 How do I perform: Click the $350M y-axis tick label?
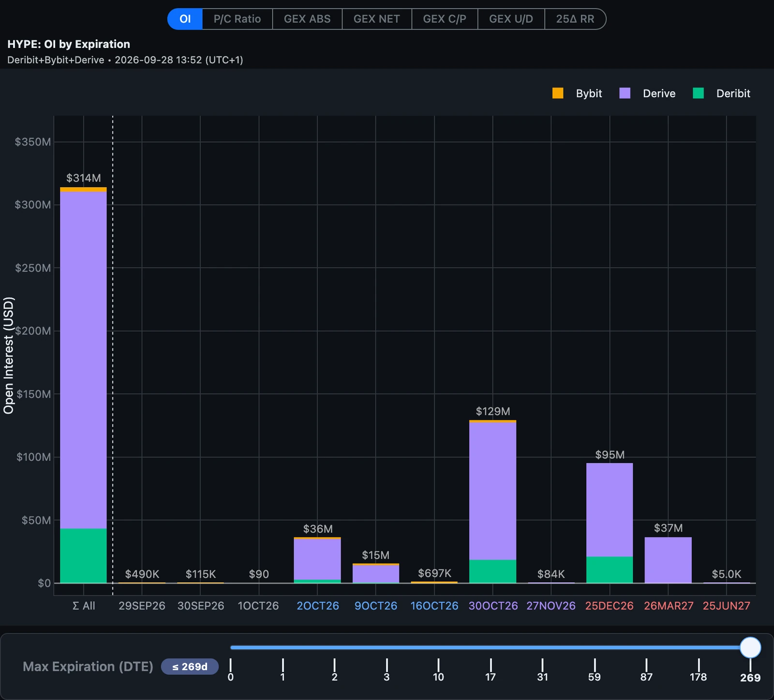click(x=33, y=142)
